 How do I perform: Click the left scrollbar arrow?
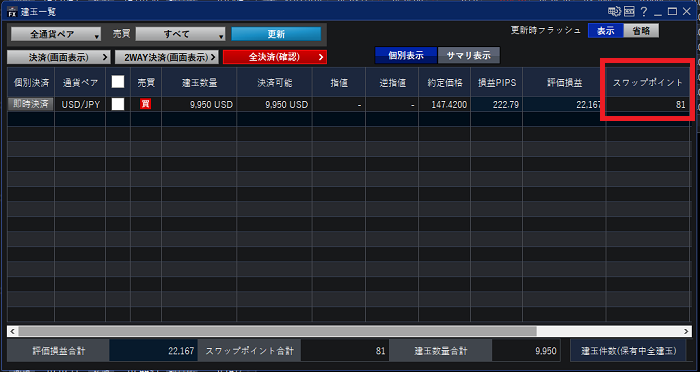click(12, 331)
